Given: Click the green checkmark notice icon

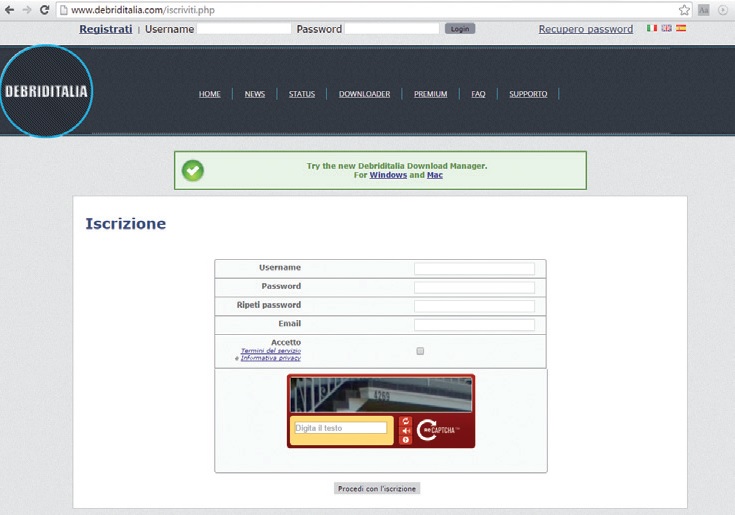Looking at the screenshot, I should click(x=193, y=171).
